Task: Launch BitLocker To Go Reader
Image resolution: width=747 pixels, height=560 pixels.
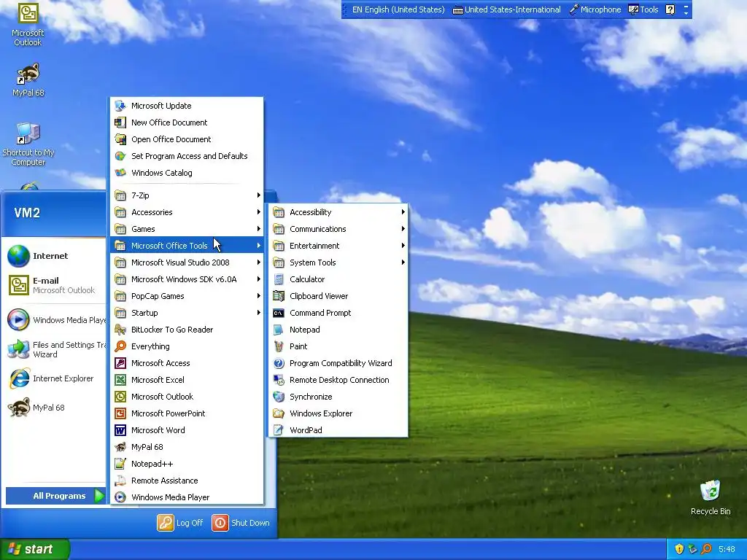Action: [186, 330]
